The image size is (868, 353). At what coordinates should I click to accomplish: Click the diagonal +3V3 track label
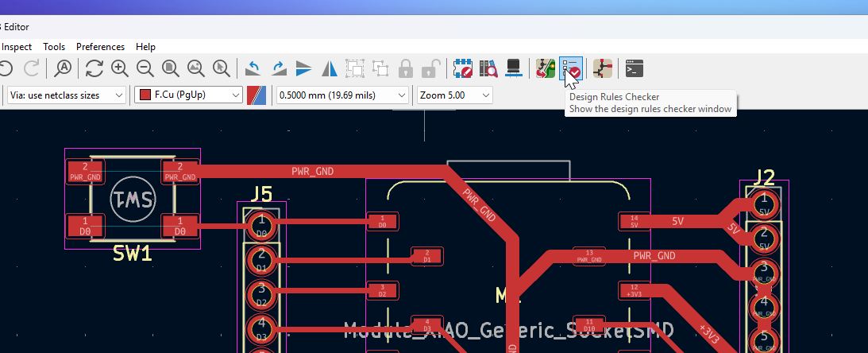pos(710,334)
